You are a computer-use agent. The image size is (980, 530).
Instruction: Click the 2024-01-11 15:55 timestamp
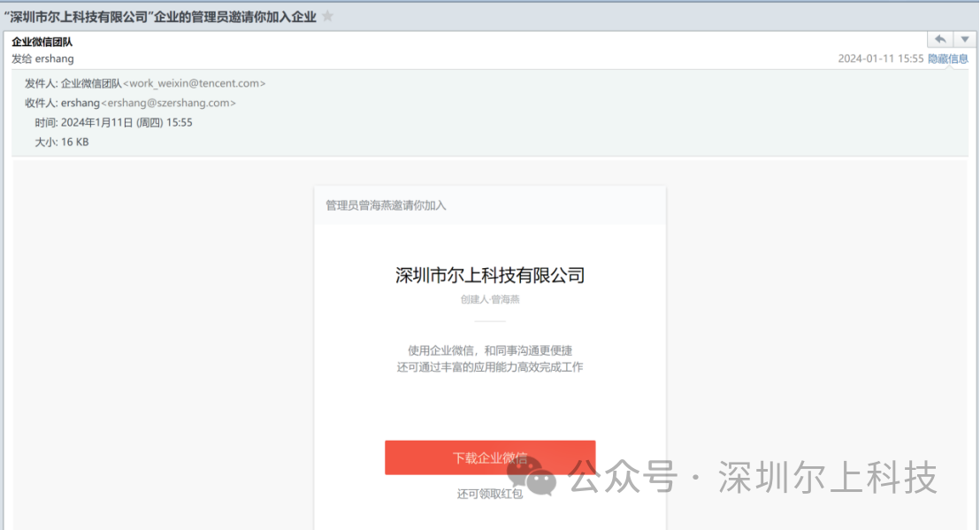click(881, 58)
